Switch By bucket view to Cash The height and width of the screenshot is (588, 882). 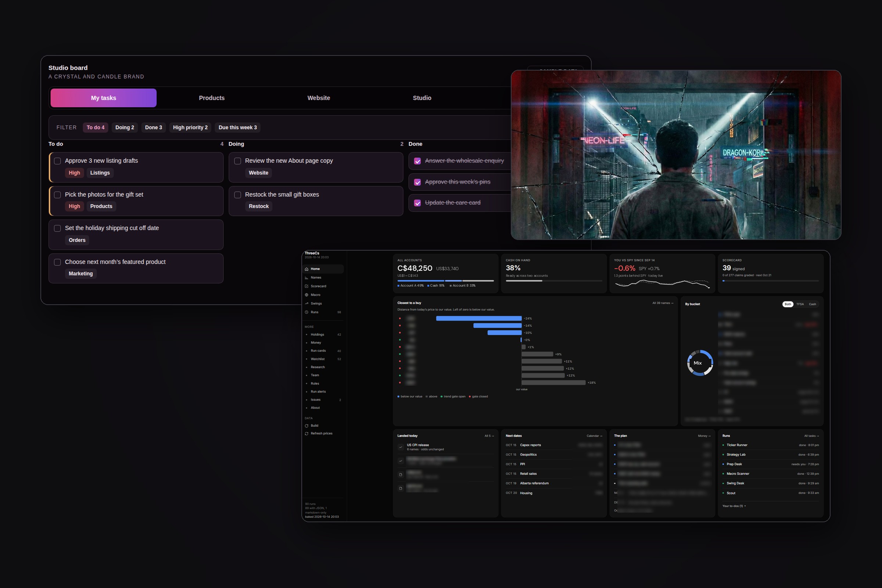812,304
